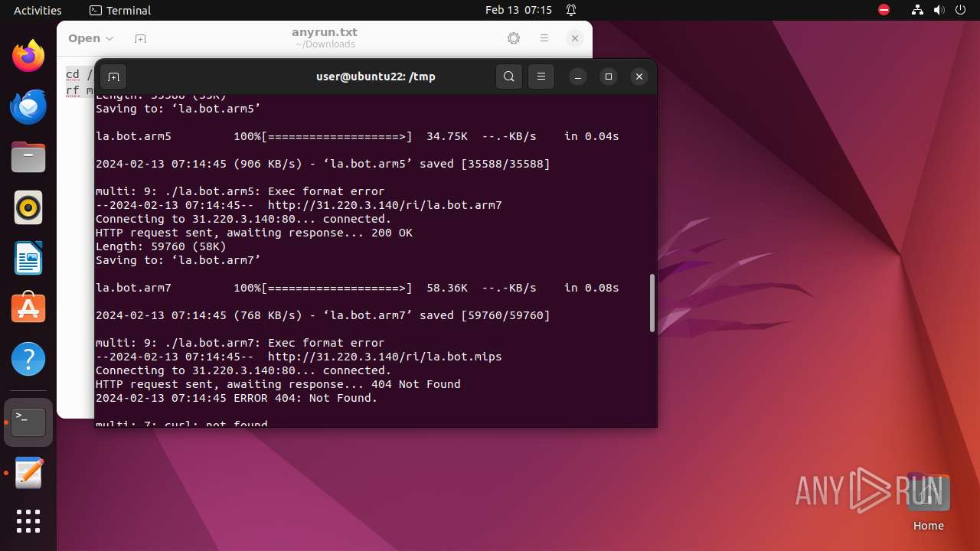
Task: Click line 'la.bot.arm5 saved [35588/35588]'
Action: tap(323, 164)
